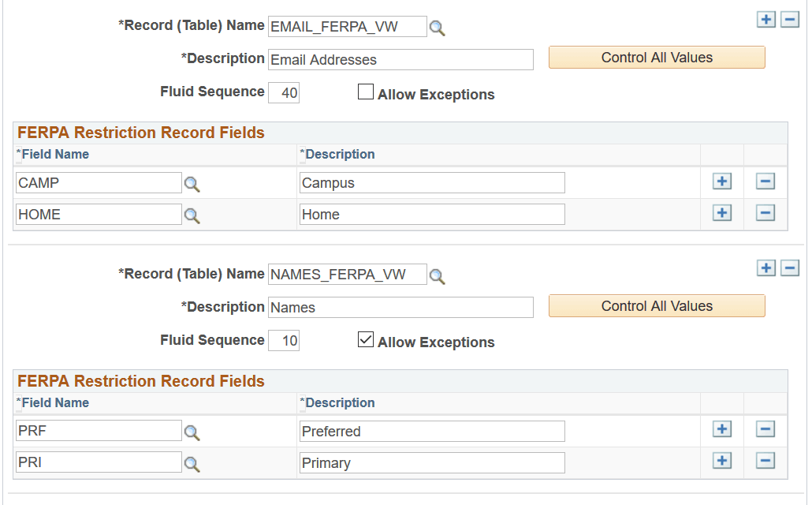Remove the PRI field row
The width and height of the screenshot is (812, 505).
click(x=765, y=461)
